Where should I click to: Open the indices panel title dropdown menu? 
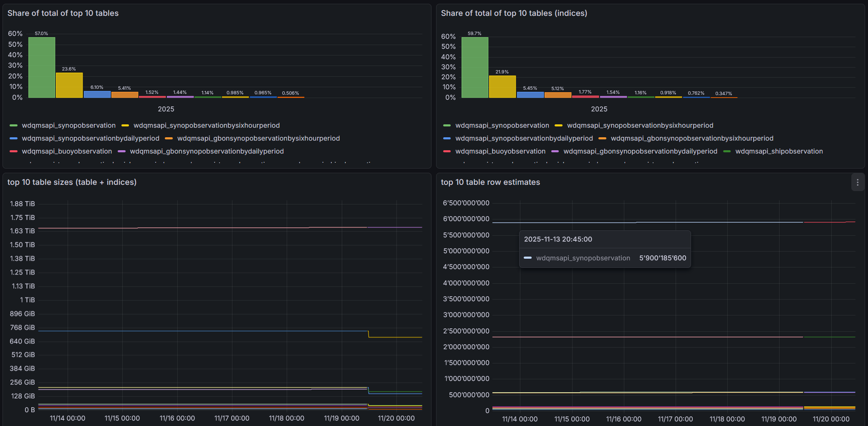pos(514,13)
